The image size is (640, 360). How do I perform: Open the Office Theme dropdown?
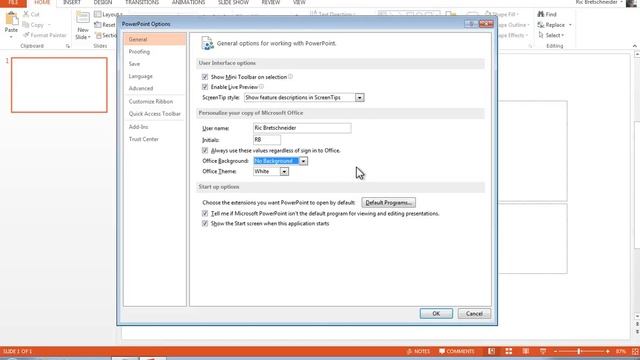(284, 172)
